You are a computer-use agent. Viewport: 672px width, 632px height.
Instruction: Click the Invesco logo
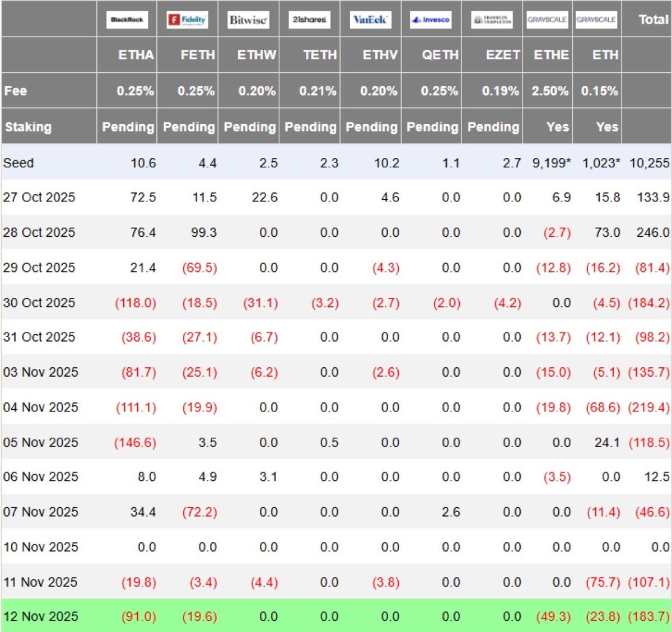click(431, 20)
